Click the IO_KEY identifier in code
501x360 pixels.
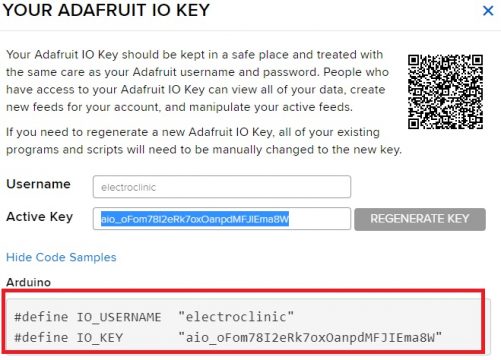(x=100, y=338)
